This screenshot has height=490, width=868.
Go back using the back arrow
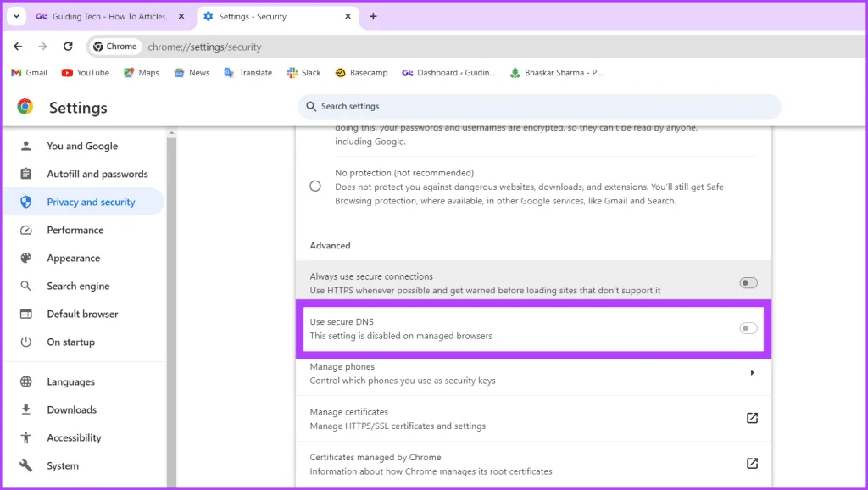click(x=18, y=47)
